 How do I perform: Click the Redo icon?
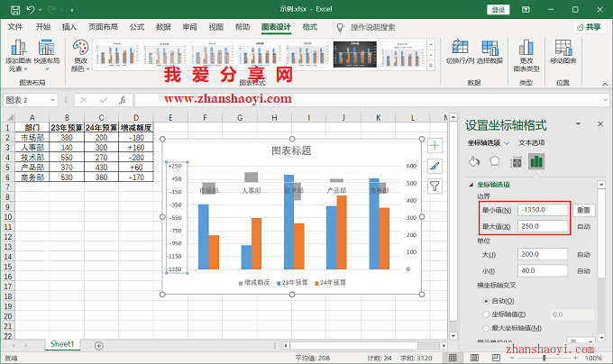tap(51, 10)
